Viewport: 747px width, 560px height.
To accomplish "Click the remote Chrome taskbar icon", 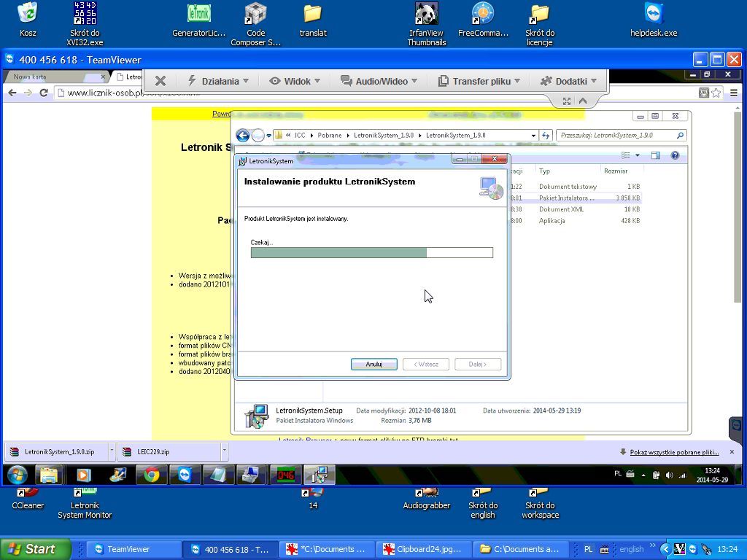I will [x=152, y=475].
